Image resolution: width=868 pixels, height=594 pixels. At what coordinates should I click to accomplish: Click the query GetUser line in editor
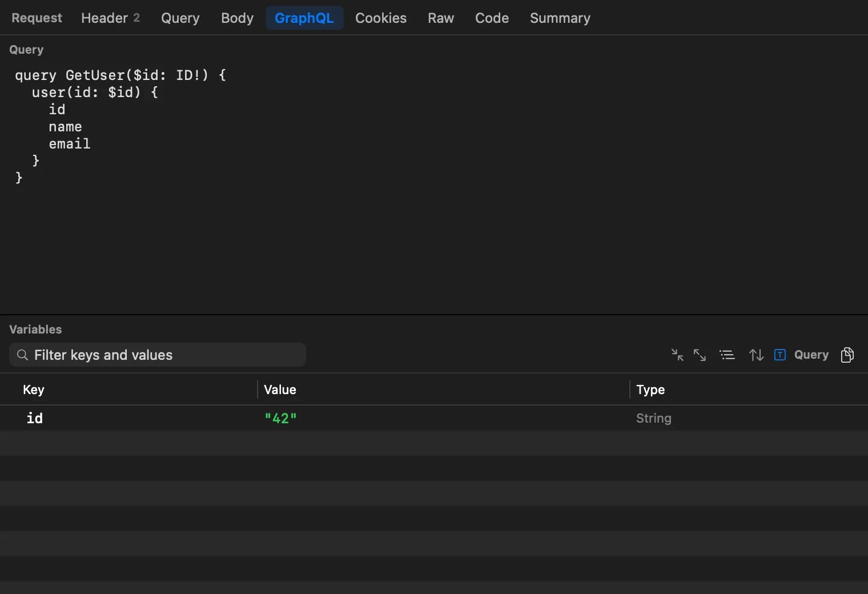120,75
